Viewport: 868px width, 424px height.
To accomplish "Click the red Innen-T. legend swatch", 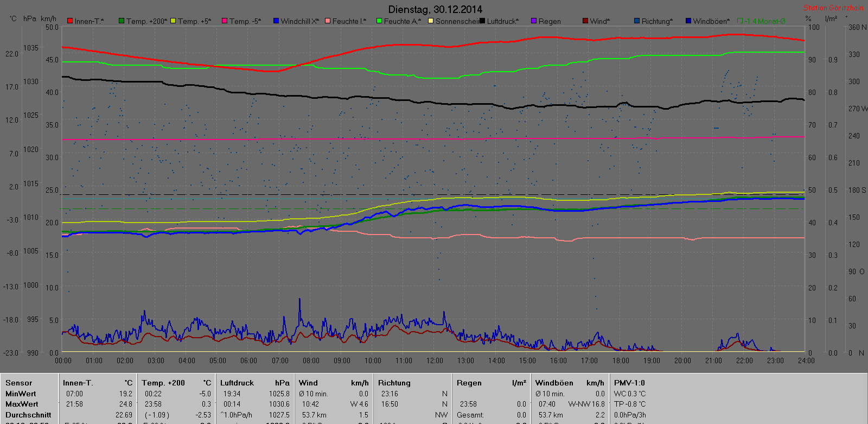I will coord(70,21).
